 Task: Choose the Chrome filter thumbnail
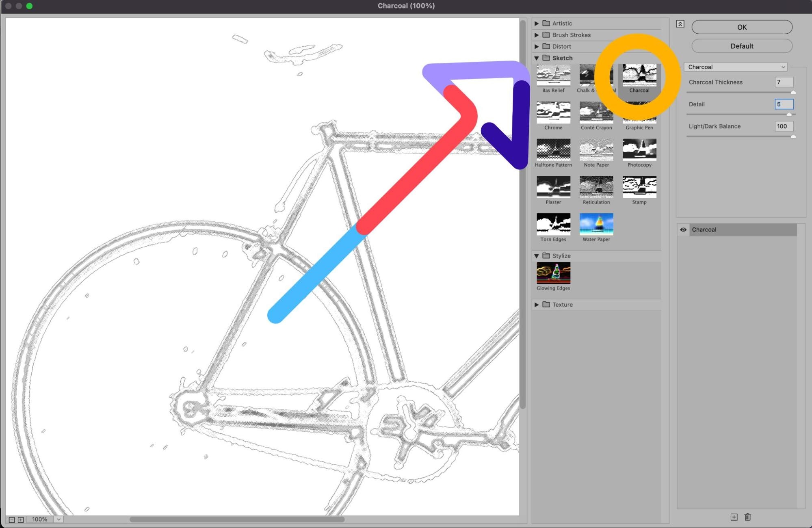click(553, 113)
